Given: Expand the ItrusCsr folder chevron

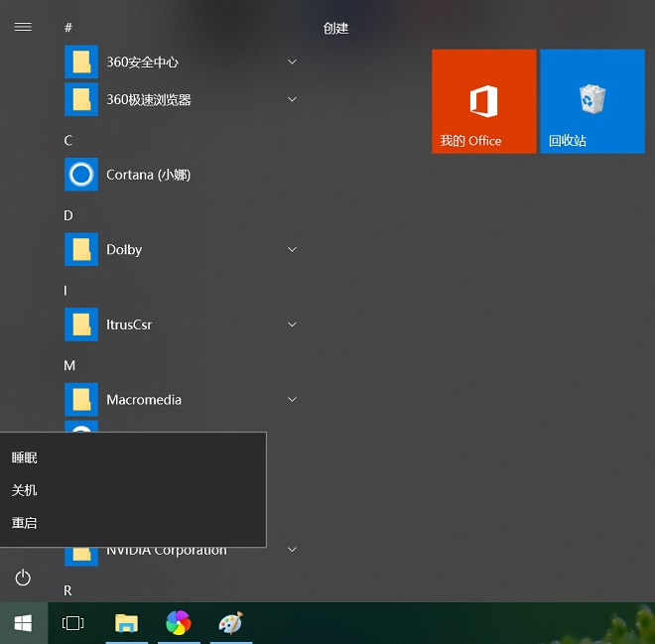Looking at the screenshot, I should point(292,324).
